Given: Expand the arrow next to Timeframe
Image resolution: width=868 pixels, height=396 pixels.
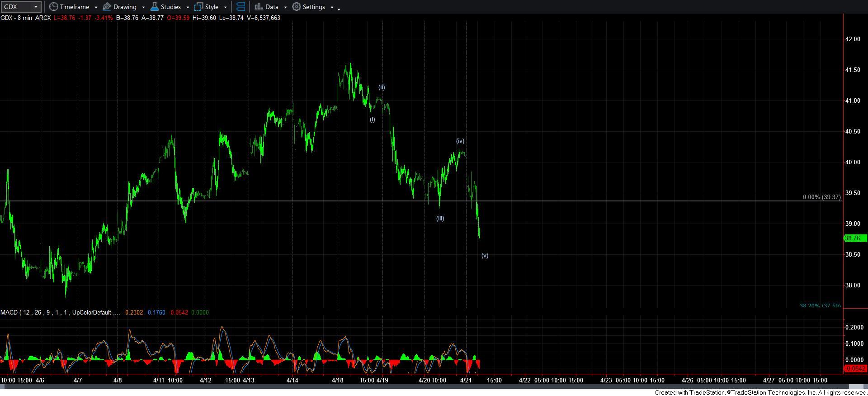Looking at the screenshot, I should pos(96,7).
